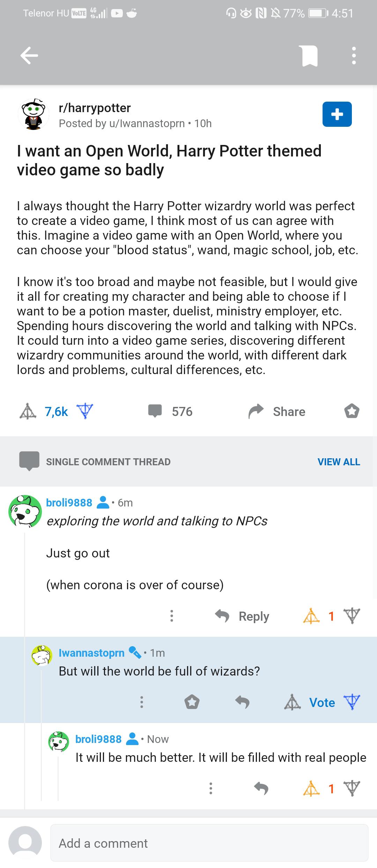Reply arrow on 'real people' comment
Image resolution: width=377 pixels, height=868 pixels.
pyautogui.click(x=261, y=788)
